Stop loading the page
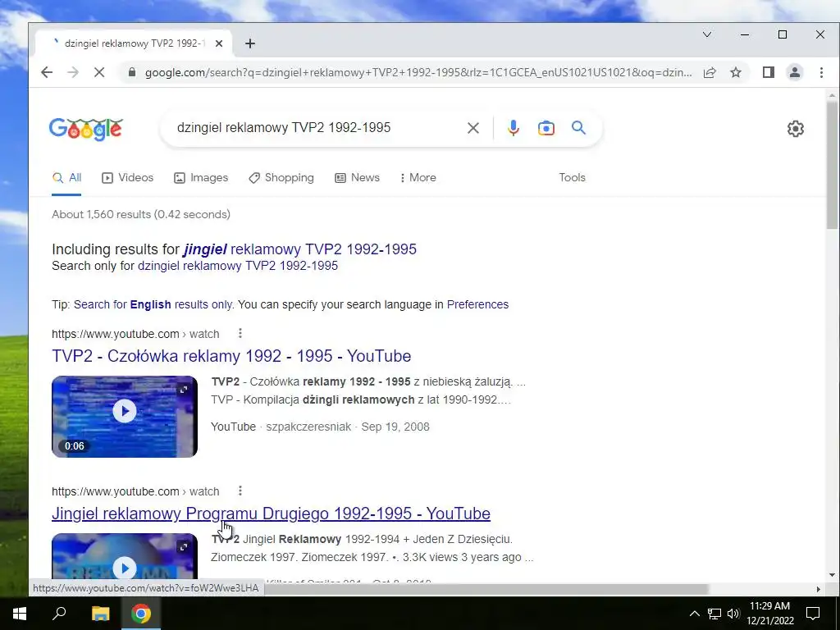Viewport: 840px width, 630px height. pyautogui.click(x=99, y=72)
